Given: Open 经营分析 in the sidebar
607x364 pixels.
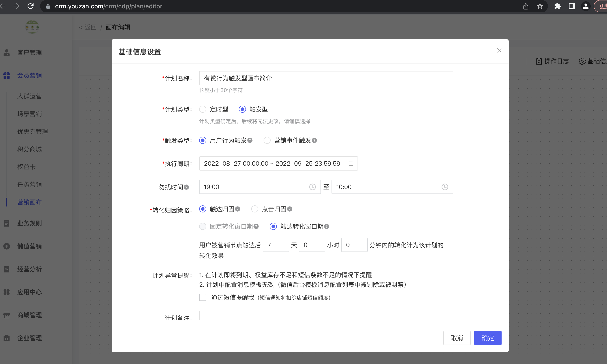Looking at the screenshot, I should coord(29,269).
